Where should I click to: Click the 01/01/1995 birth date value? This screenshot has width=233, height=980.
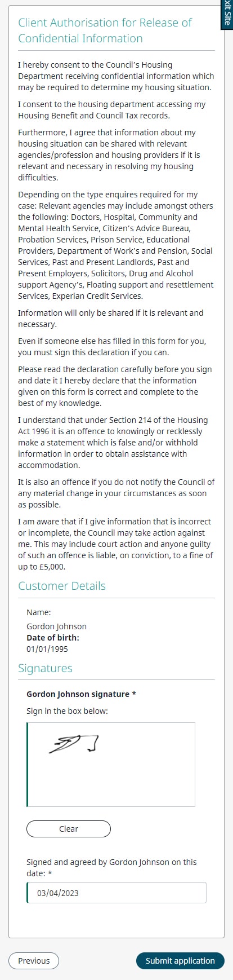tap(47, 649)
